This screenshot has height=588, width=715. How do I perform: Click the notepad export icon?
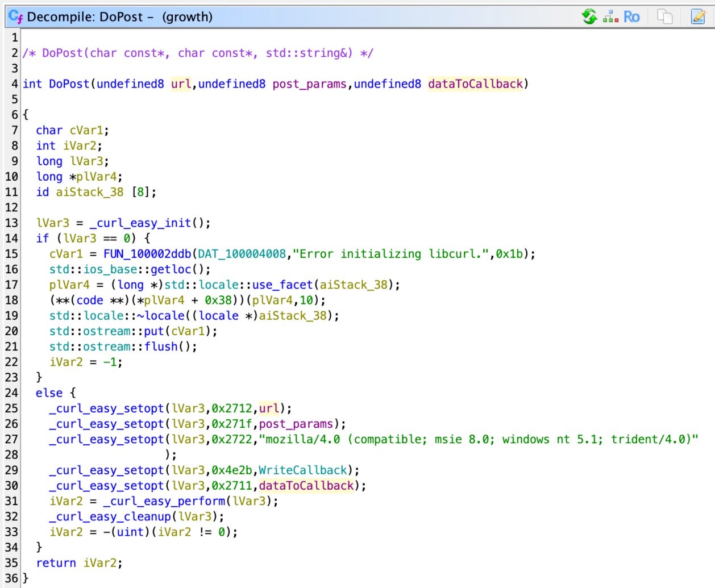(x=698, y=16)
